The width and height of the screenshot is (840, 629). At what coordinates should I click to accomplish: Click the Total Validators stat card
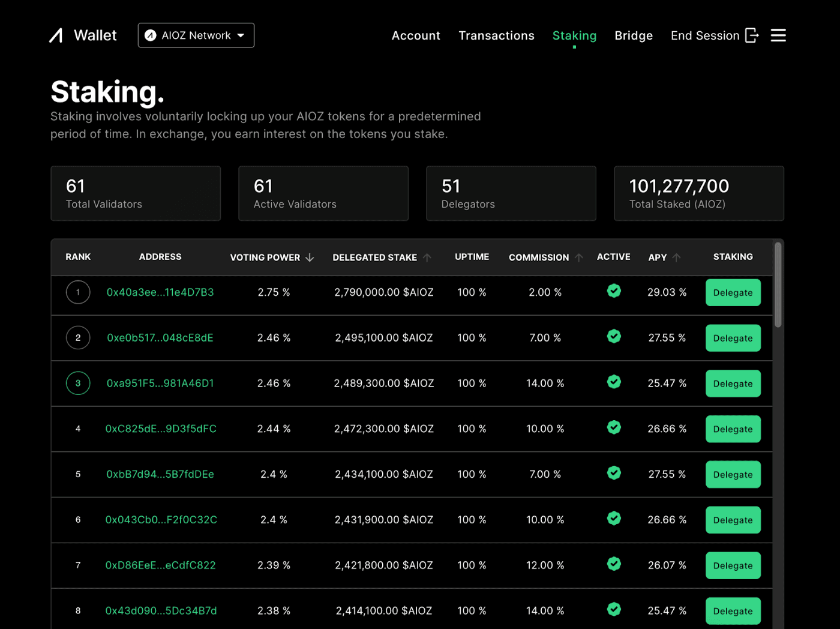136,193
